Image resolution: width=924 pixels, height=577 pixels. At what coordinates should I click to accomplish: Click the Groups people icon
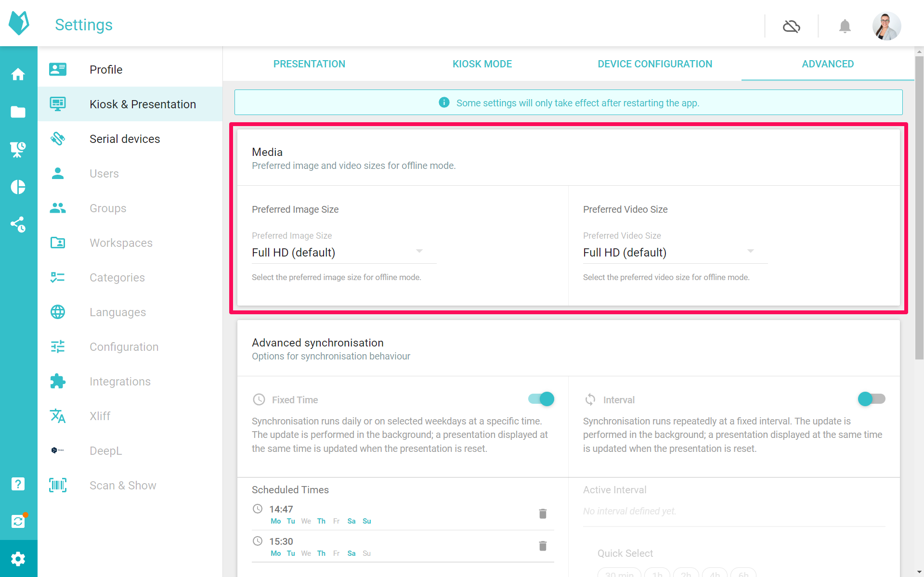click(x=58, y=208)
